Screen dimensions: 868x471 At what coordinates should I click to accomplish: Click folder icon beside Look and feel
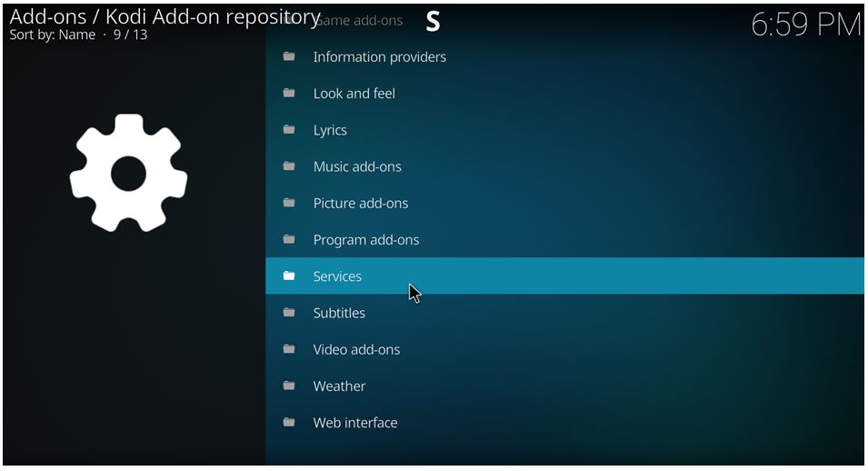[x=289, y=93]
